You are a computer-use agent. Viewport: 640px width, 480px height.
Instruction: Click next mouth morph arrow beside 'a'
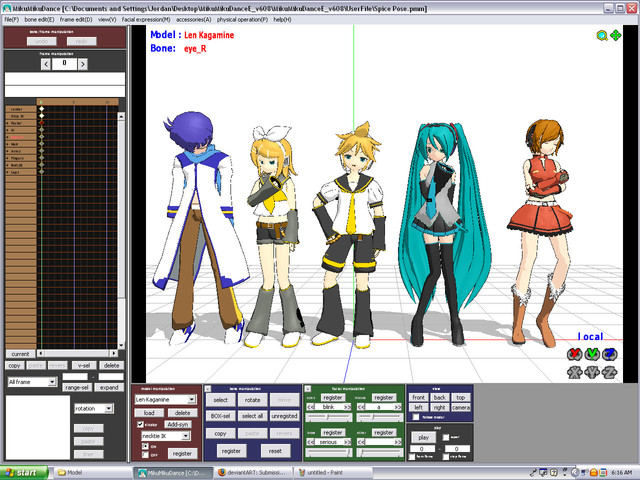398,407
